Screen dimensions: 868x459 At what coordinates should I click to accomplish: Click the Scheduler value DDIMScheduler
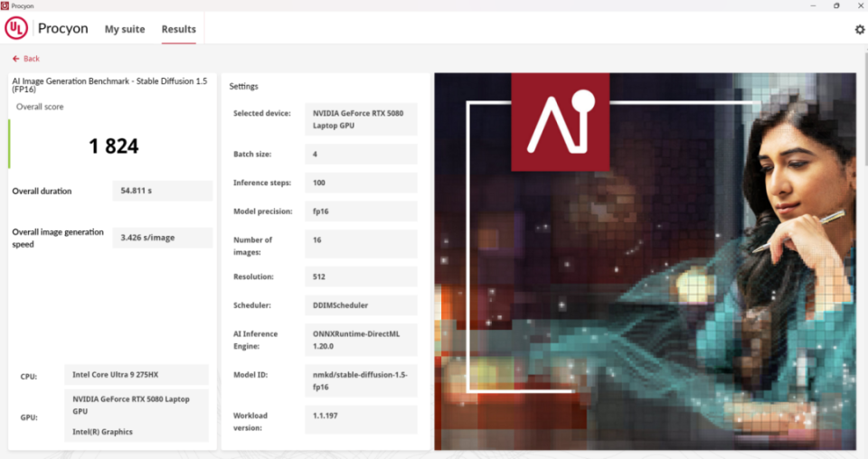pyautogui.click(x=361, y=305)
